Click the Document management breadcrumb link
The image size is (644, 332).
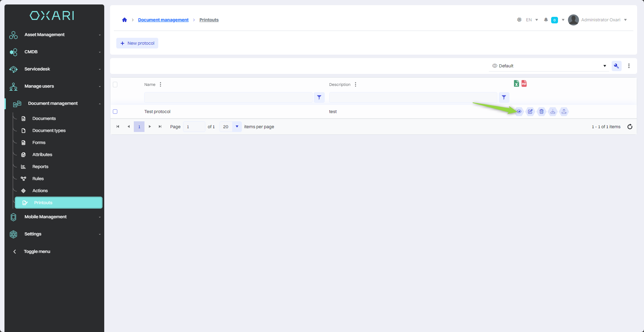(163, 20)
